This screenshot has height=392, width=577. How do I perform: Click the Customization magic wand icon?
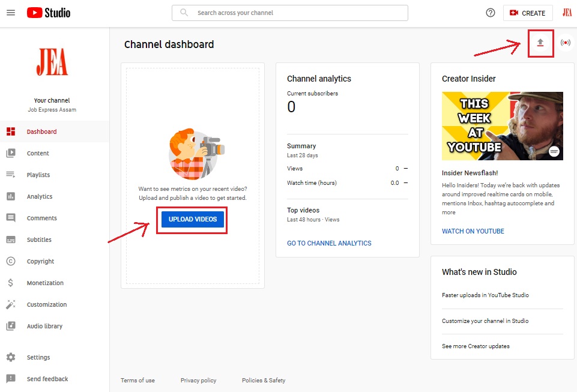click(x=11, y=304)
